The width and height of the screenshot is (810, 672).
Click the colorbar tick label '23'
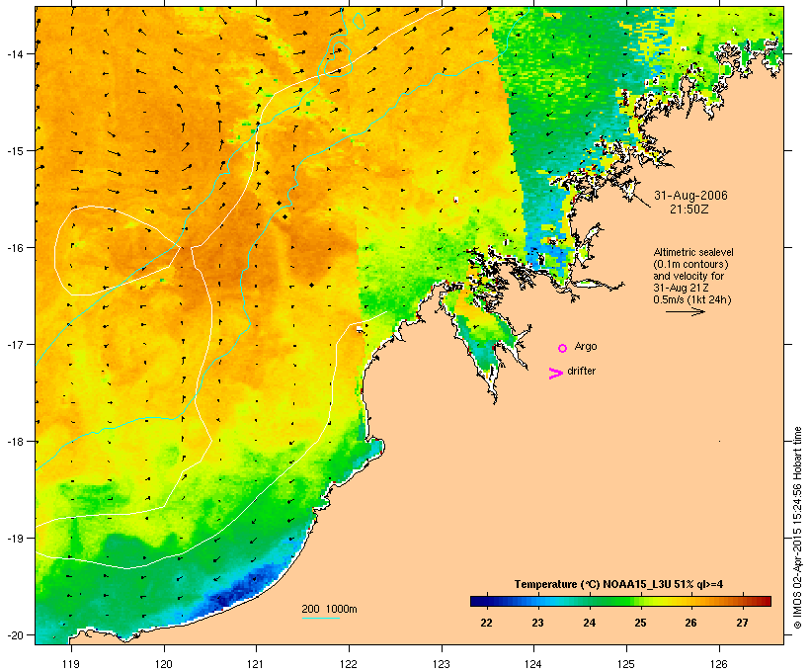point(537,623)
